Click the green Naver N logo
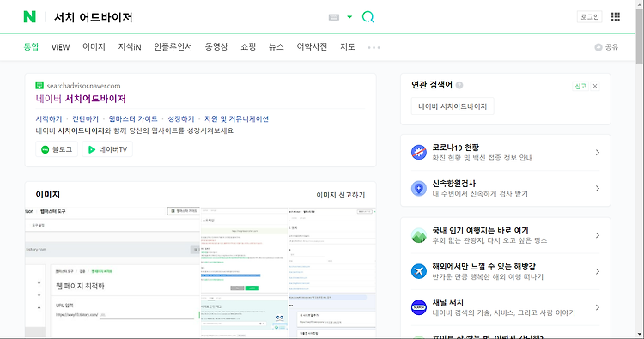 point(29,17)
